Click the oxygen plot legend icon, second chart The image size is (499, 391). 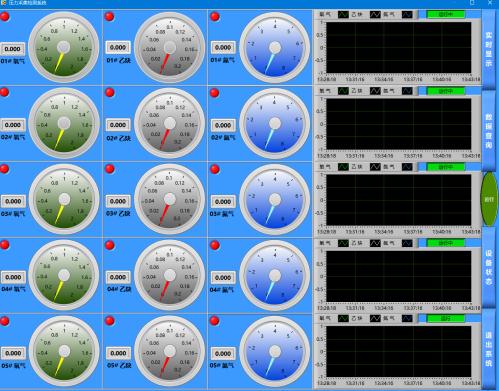pyautogui.click(x=343, y=91)
